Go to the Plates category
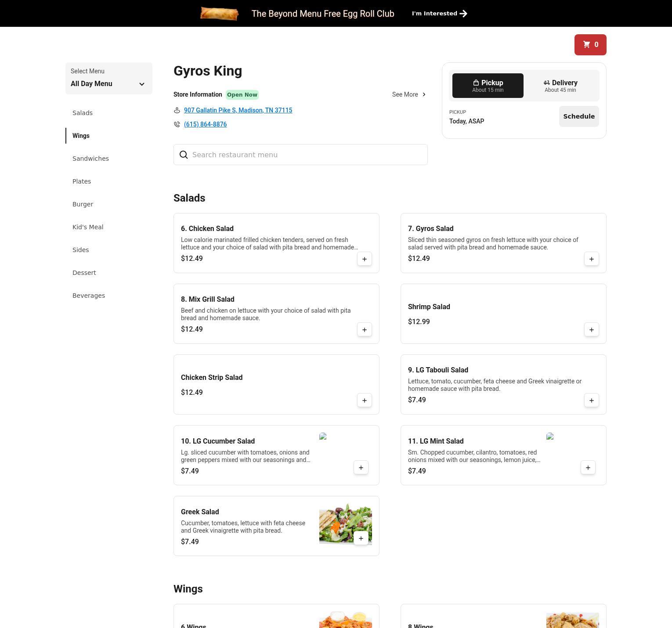672x628 pixels. (x=82, y=181)
